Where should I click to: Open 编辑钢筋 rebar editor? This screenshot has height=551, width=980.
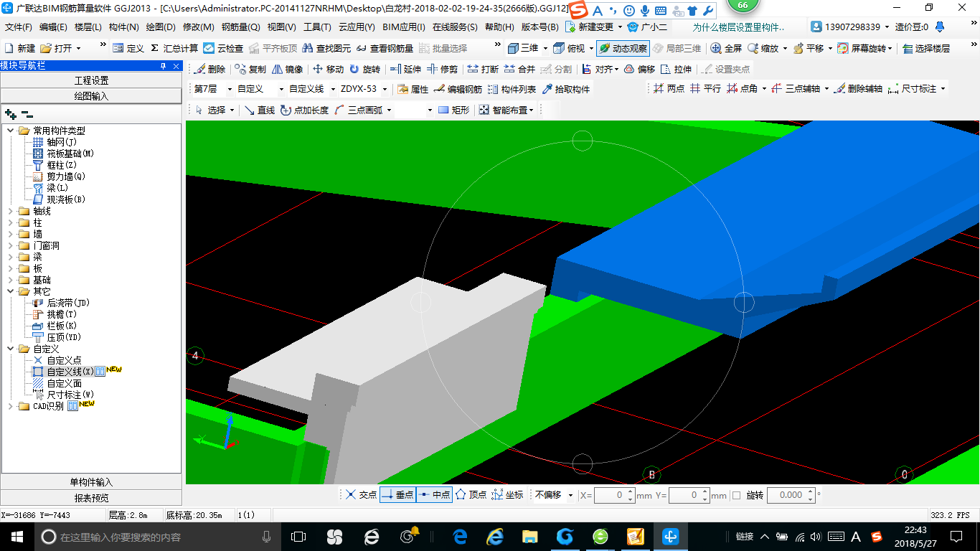458,90
